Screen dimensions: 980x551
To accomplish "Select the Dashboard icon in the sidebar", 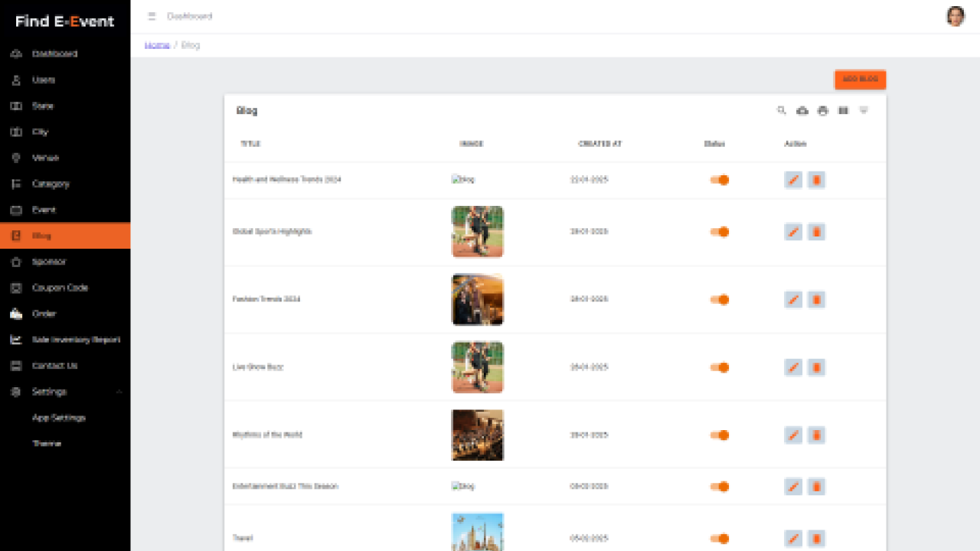I will pos(15,54).
